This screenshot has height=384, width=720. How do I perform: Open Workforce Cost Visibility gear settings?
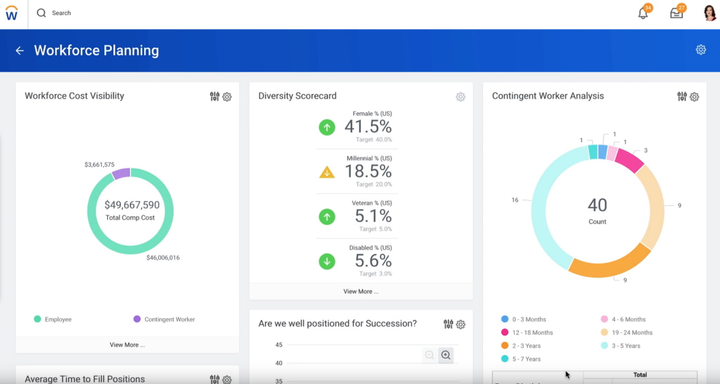pos(227,97)
